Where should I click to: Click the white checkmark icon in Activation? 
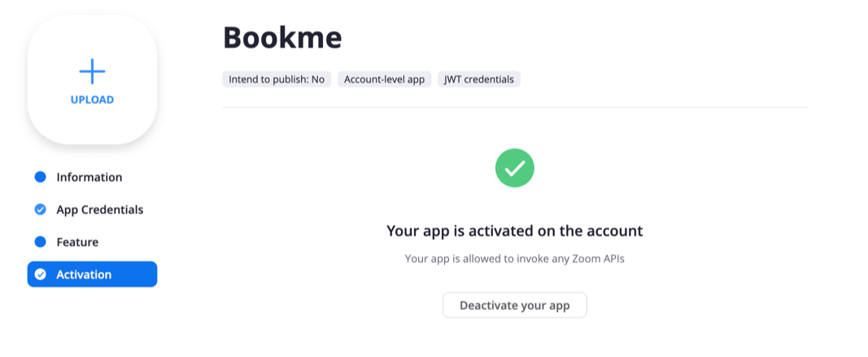[x=40, y=275]
